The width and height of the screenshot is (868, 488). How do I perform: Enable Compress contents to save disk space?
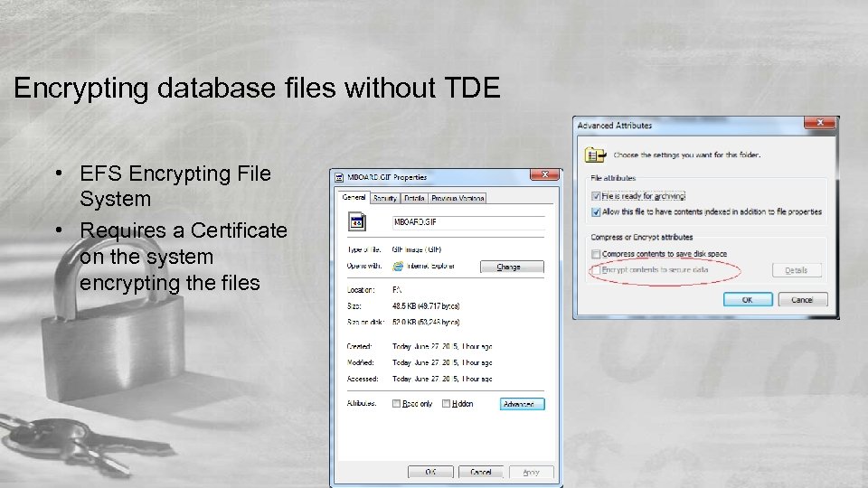click(596, 254)
